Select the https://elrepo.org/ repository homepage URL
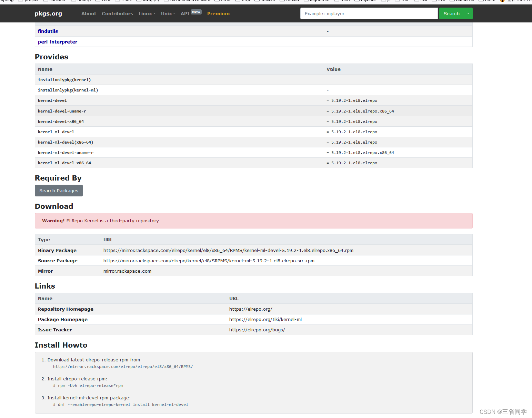Viewport: 532px width, 418px height. click(x=251, y=309)
